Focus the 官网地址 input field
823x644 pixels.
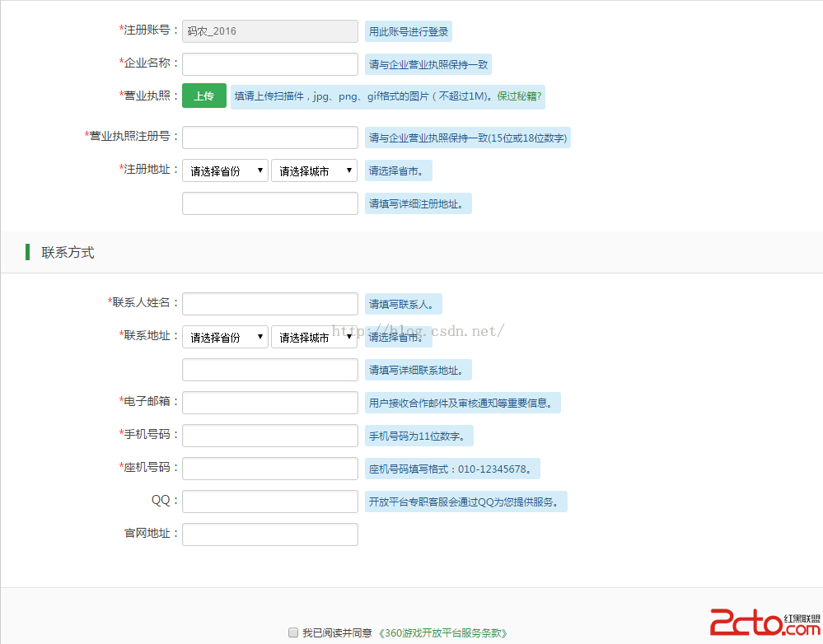click(269, 534)
